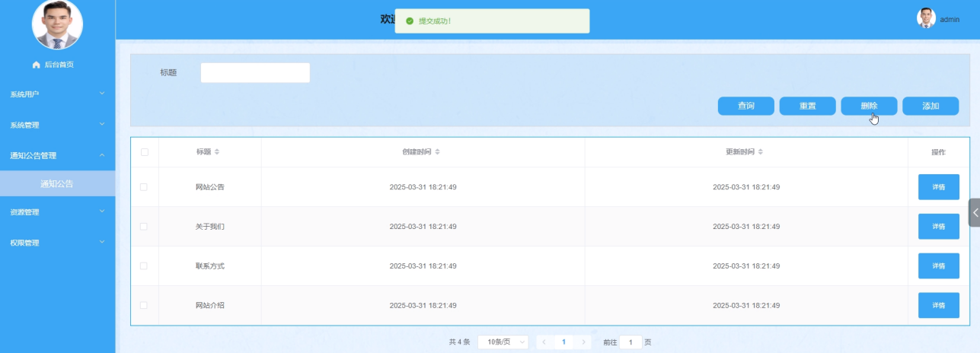Click the success check icon in the 提交成功 notification
Image resolution: width=980 pixels, height=353 pixels.
410,21
